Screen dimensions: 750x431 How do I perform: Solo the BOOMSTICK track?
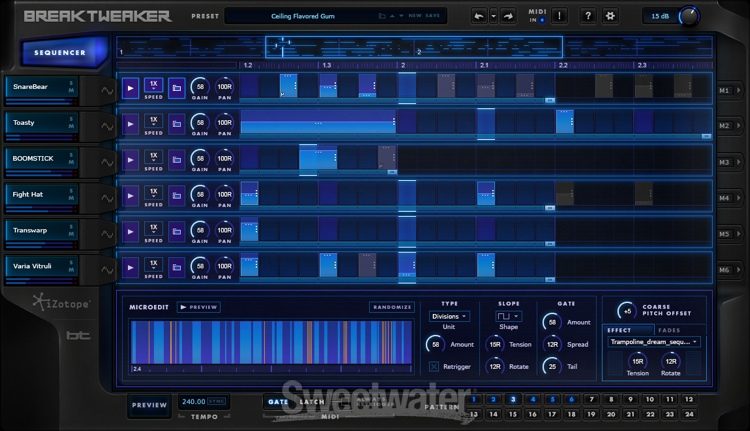click(x=71, y=155)
